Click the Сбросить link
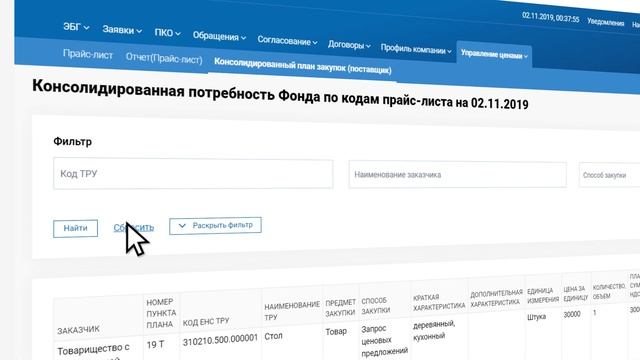 pos(133,228)
